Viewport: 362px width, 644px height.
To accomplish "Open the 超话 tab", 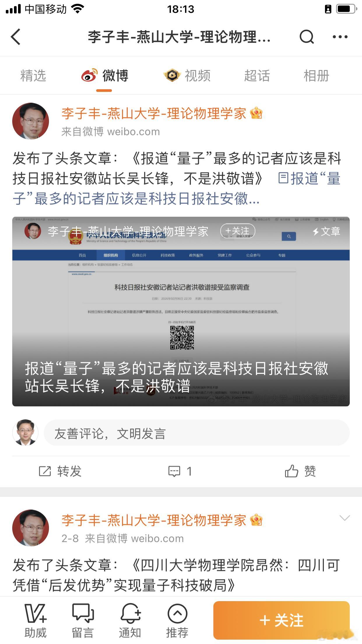I will (257, 76).
